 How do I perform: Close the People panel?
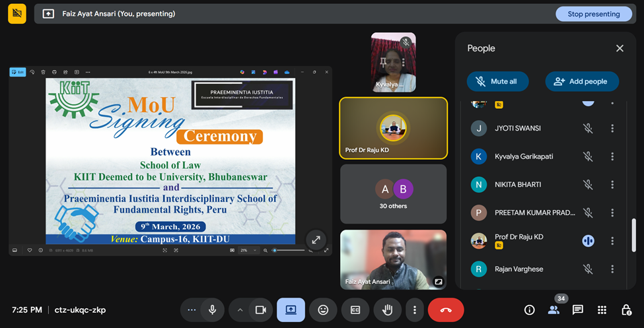click(620, 48)
